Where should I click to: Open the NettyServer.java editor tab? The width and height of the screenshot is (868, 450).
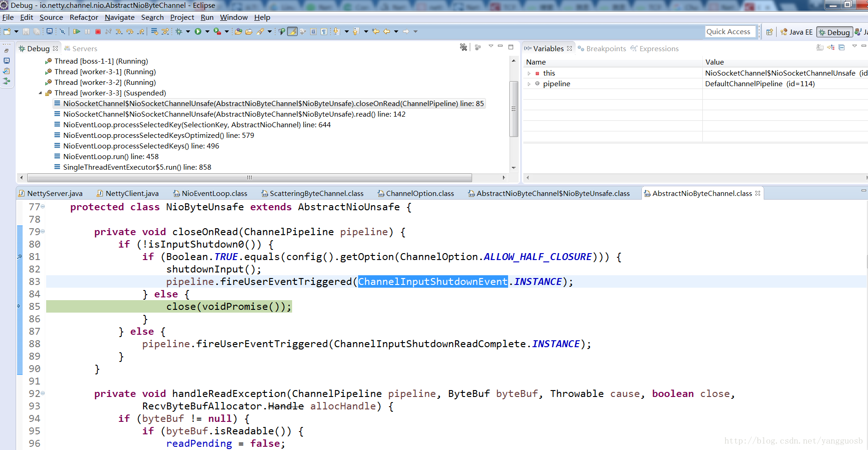click(50, 194)
